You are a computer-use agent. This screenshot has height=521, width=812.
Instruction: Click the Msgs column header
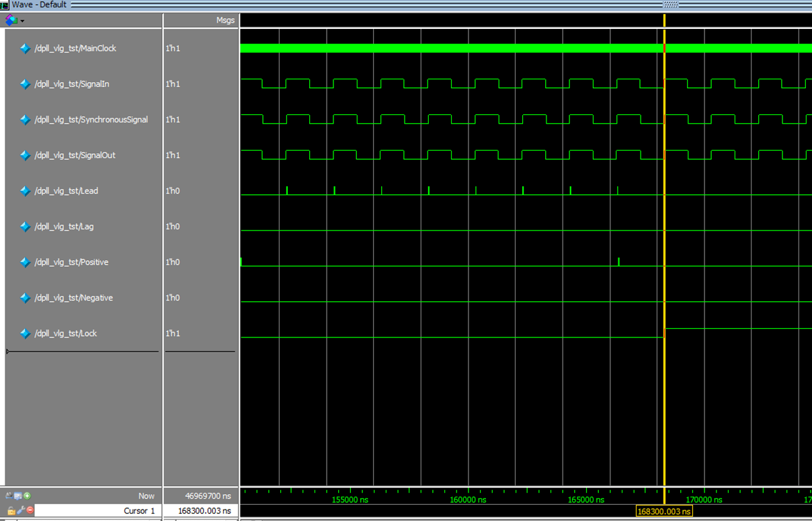[x=225, y=20]
